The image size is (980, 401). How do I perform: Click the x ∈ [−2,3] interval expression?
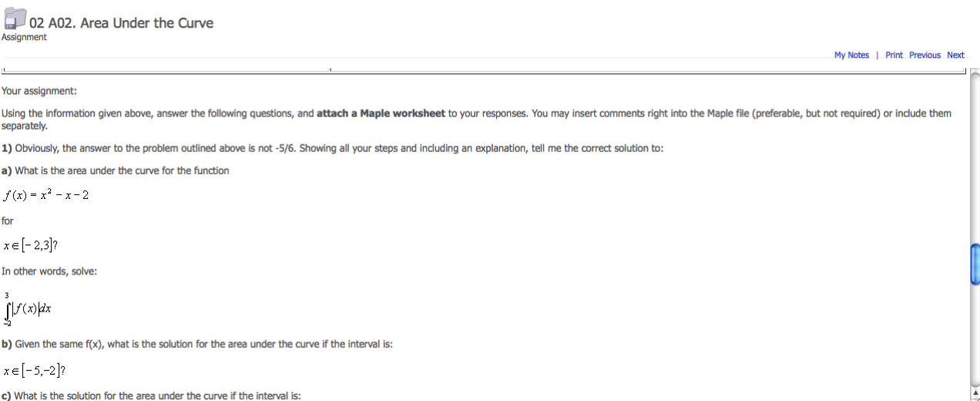[31, 245]
